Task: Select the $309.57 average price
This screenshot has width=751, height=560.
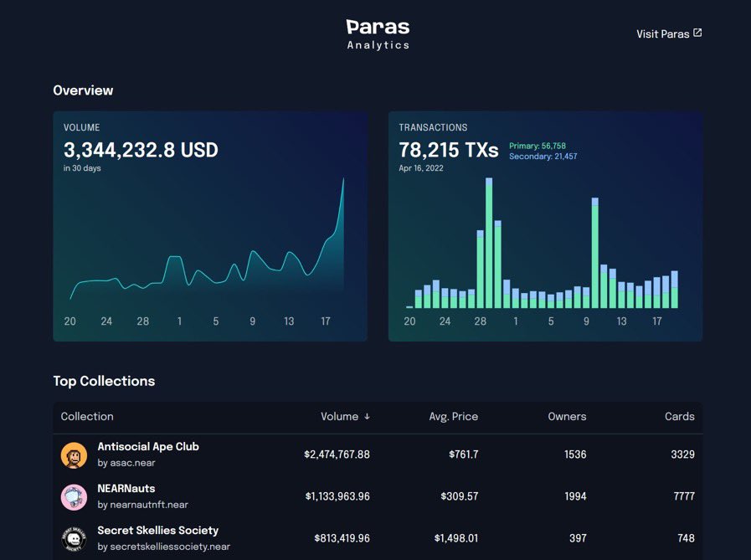Action: tap(460, 496)
